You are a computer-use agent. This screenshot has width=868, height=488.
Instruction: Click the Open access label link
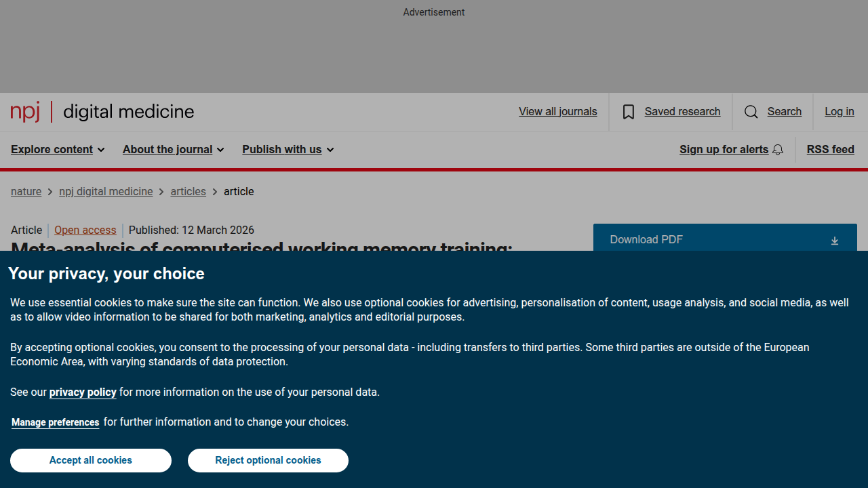[85, 230]
